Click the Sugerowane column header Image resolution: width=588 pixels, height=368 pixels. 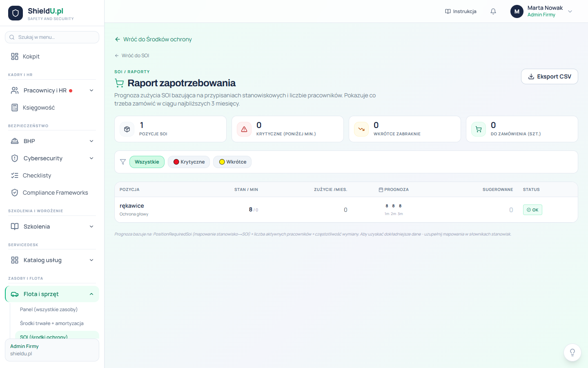point(498,190)
